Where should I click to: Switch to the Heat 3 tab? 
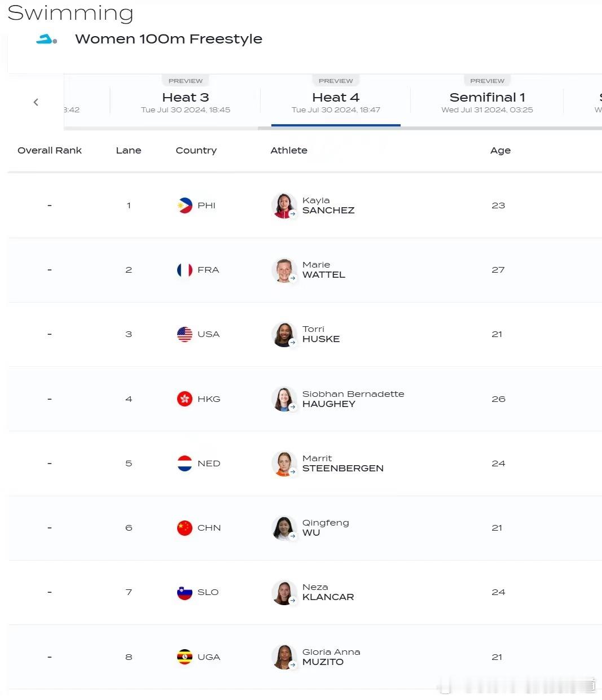click(x=186, y=102)
